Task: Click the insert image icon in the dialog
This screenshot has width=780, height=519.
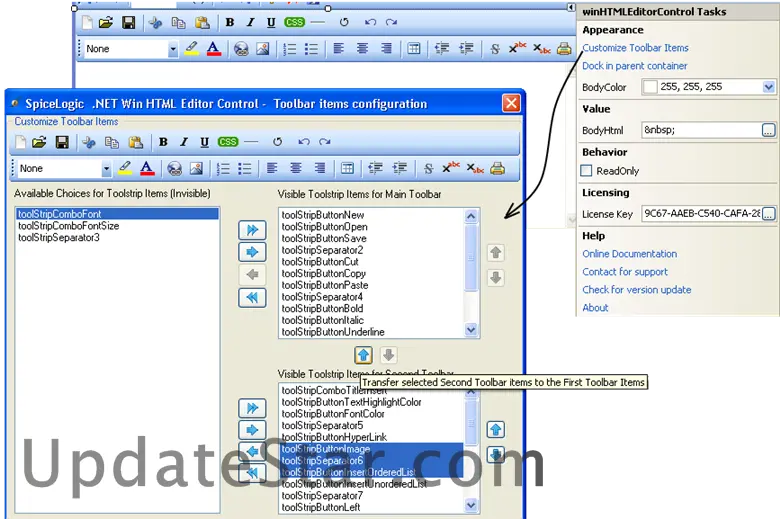Action: 196,169
